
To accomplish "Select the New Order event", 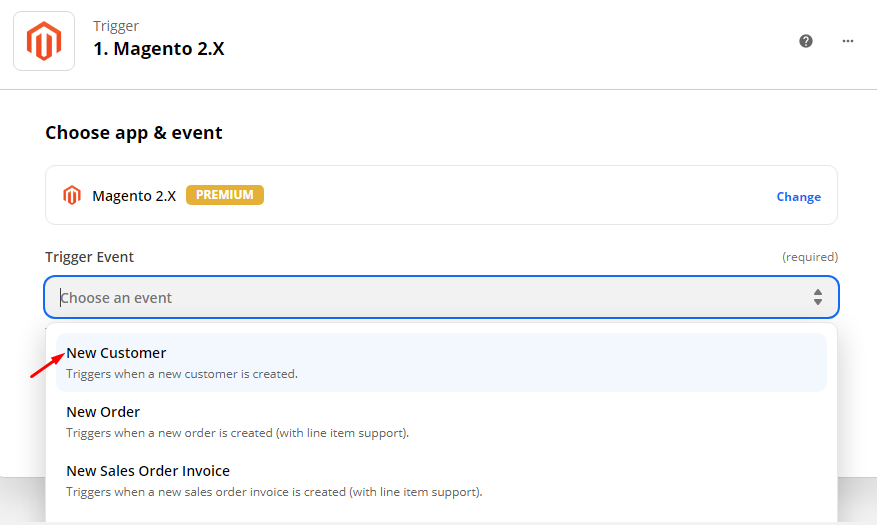I will click(x=103, y=412).
